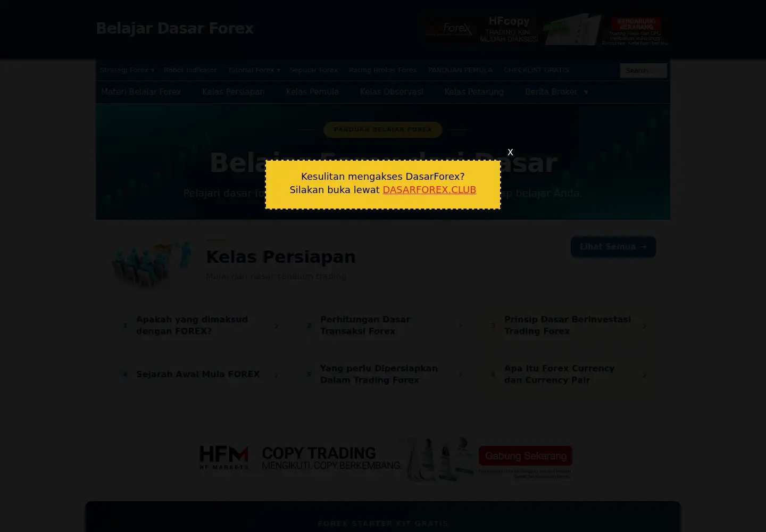This screenshot has height=532, width=766.
Task: Close the popup with the X button
Action: point(510,152)
